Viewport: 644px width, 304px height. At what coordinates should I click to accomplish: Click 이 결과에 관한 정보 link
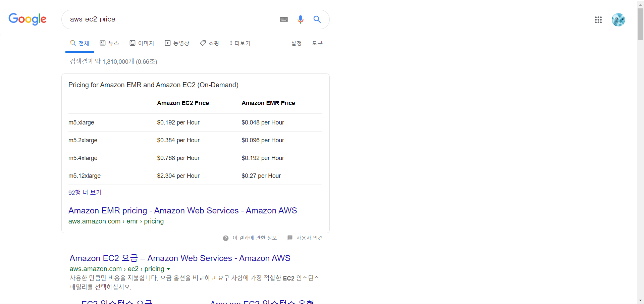pos(255,238)
